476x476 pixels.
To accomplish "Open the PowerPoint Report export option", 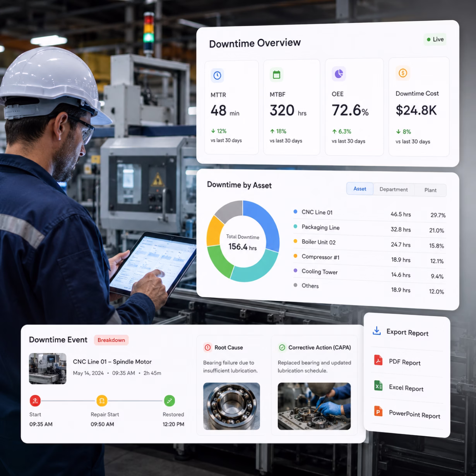I will click(x=407, y=413).
